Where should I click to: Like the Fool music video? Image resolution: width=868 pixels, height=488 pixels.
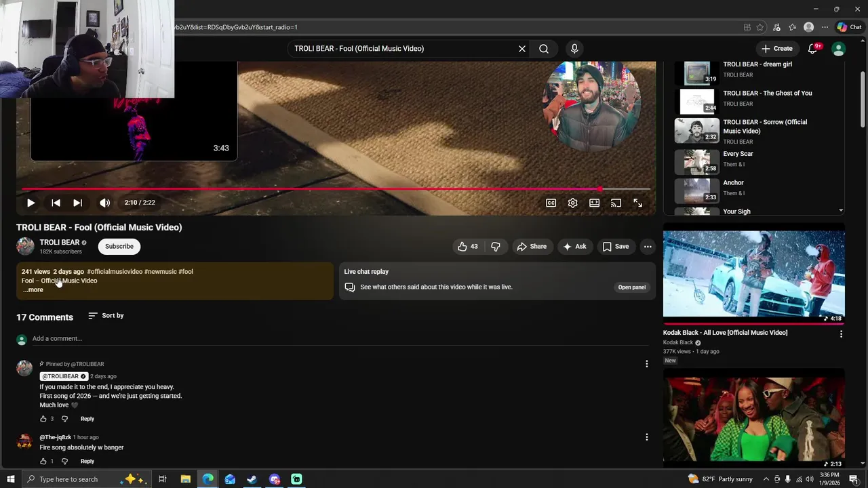(x=468, y=247)
